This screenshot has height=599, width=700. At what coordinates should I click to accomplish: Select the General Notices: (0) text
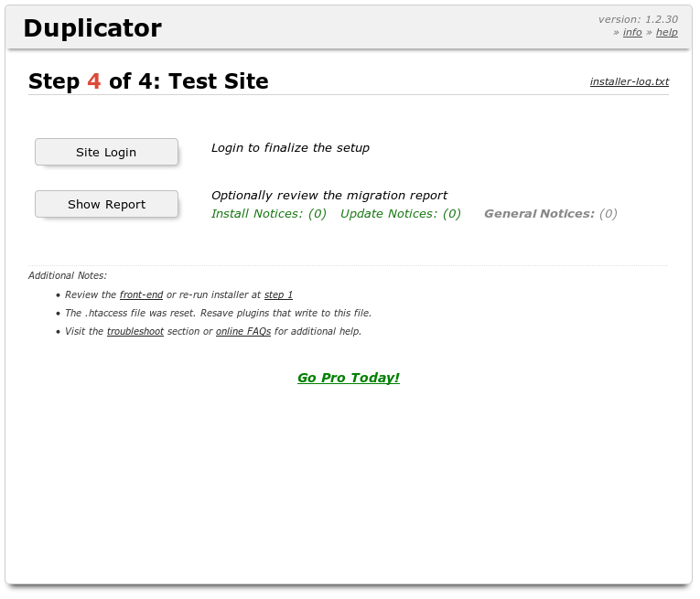tap(550, 214)
